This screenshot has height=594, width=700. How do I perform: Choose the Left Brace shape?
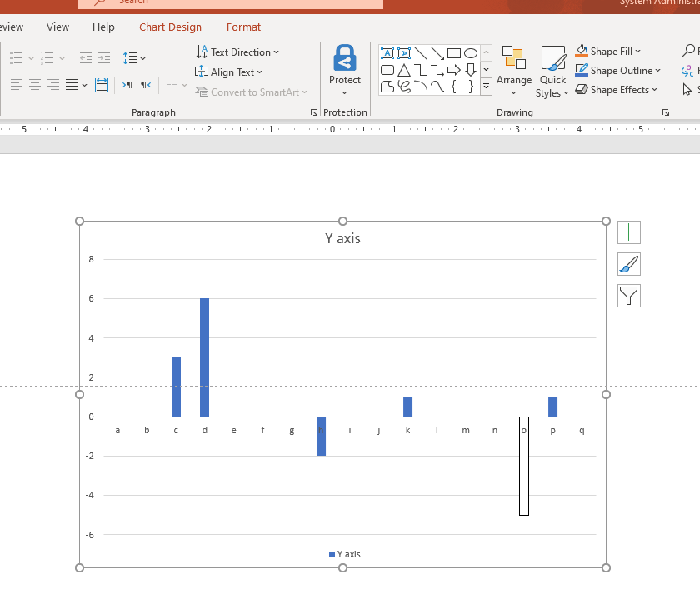(x=454, y=87)
